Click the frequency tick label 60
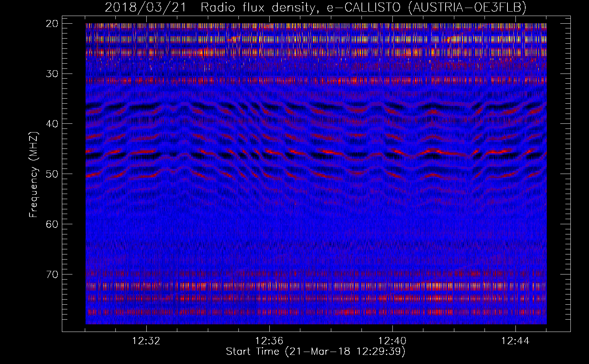The width and height of the screenshot is (589, 364). pos(52,224)
